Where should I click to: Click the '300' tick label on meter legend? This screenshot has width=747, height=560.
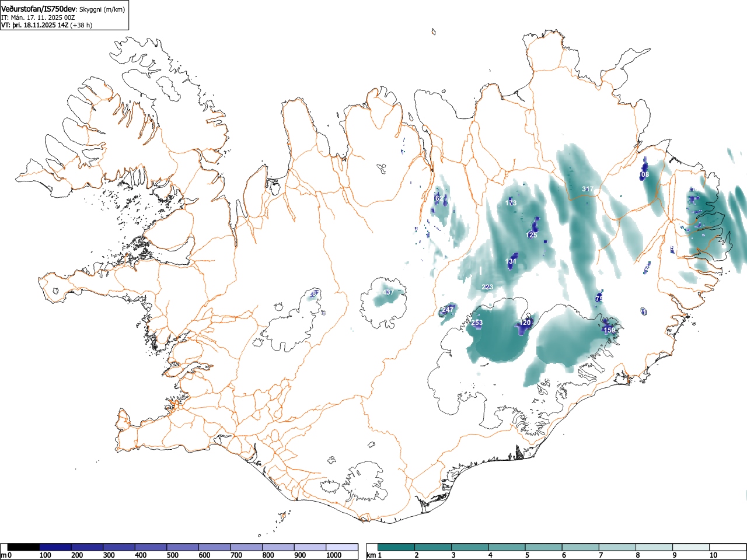tap(109, 555)
